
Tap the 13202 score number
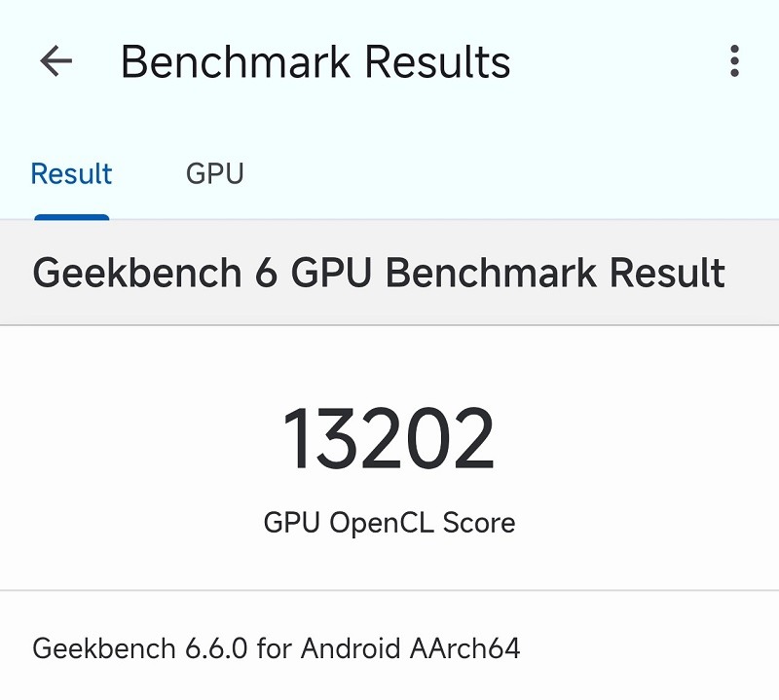coord(389,440)
